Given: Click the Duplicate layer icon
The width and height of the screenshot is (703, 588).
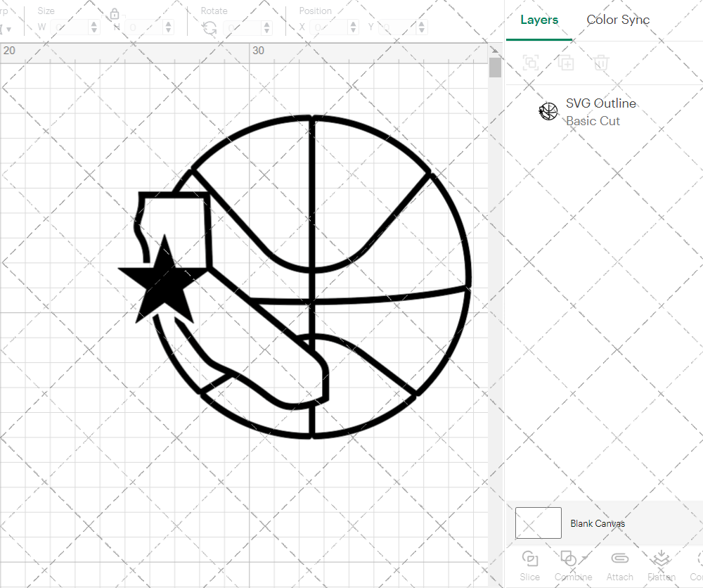Looking at the screenshot, I should click(566, 63).
